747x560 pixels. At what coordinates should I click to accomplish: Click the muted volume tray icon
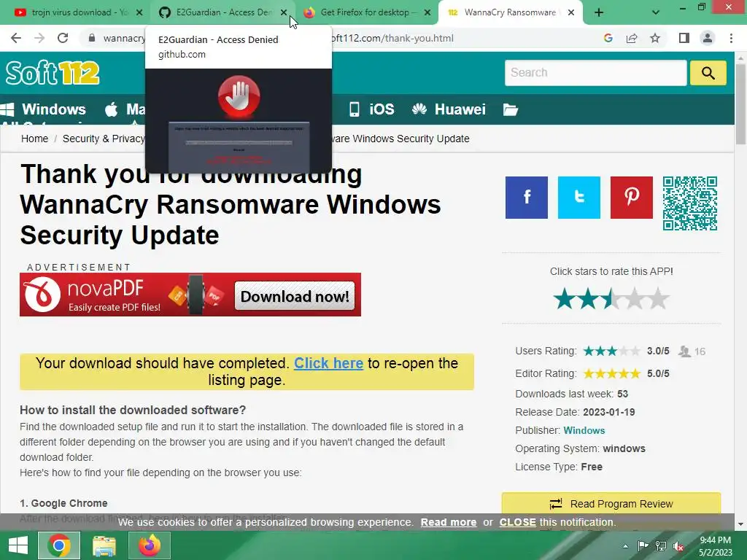(x=678, y=546)
